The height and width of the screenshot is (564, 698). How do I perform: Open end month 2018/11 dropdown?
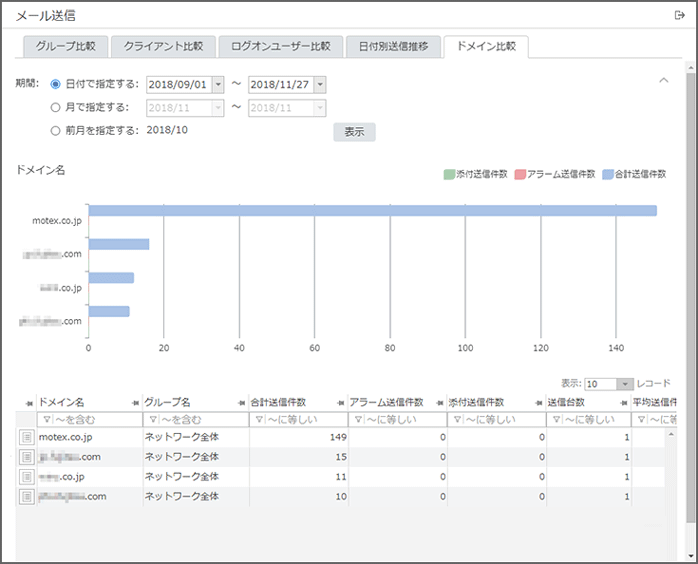click(x=320, y=108)
